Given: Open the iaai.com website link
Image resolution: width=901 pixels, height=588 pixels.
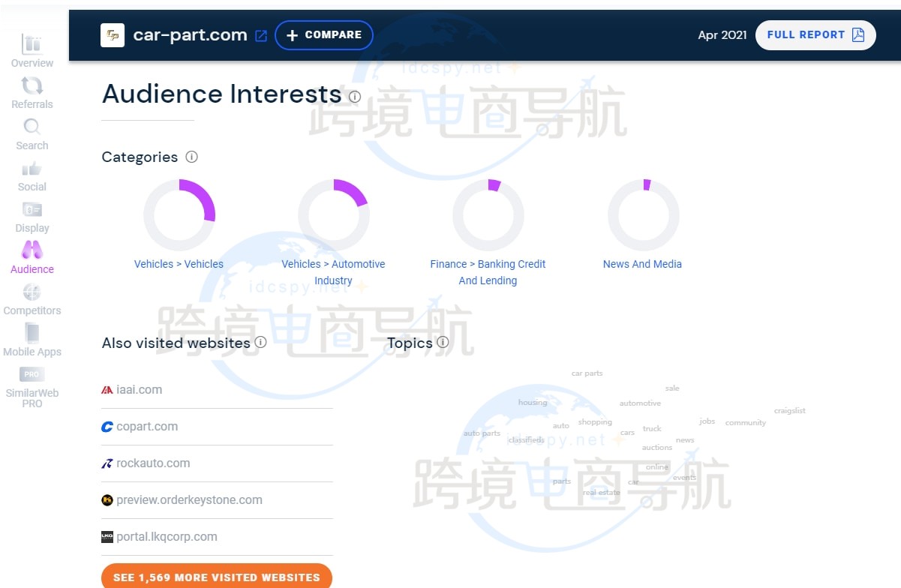Looking at the screenshot, I should [139, 390].
